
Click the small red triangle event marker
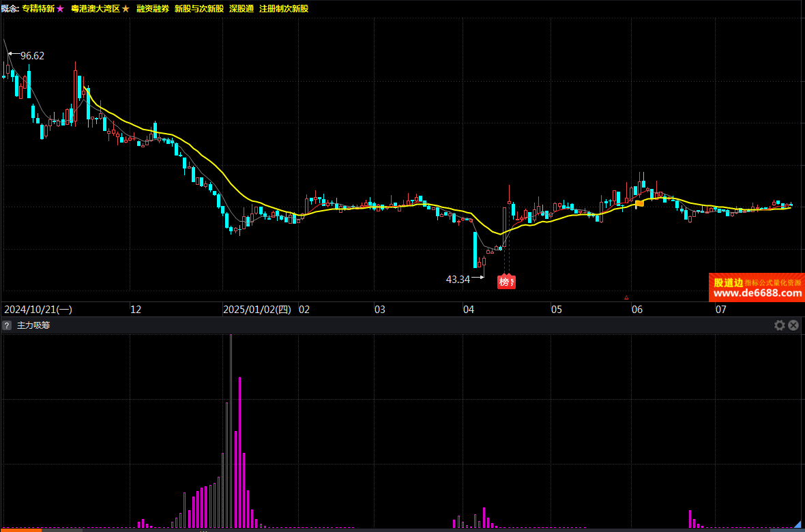click(626, 297)
